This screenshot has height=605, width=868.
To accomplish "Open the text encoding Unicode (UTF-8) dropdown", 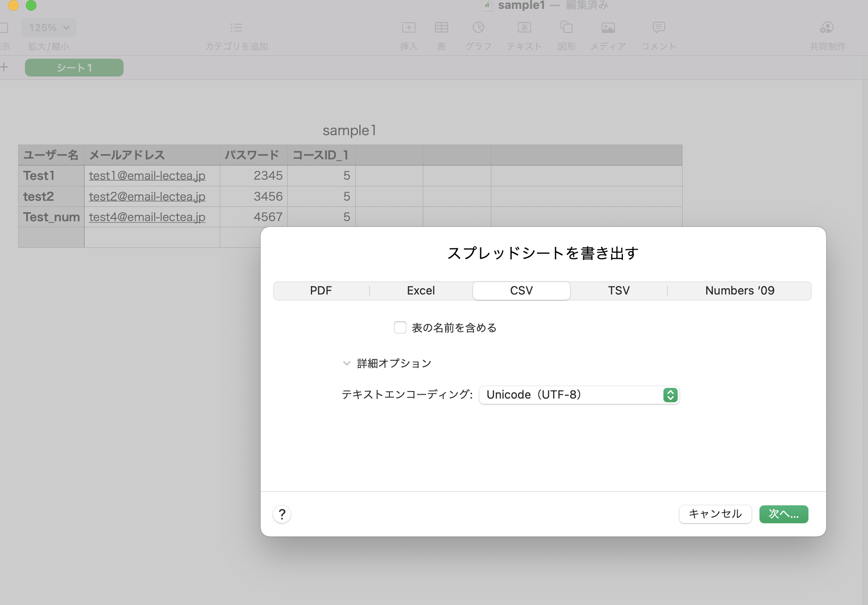I will tap(579, 395).
